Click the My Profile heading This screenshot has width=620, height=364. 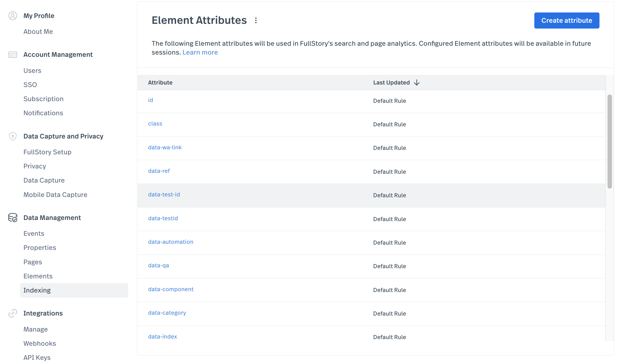tap(39, 16)
